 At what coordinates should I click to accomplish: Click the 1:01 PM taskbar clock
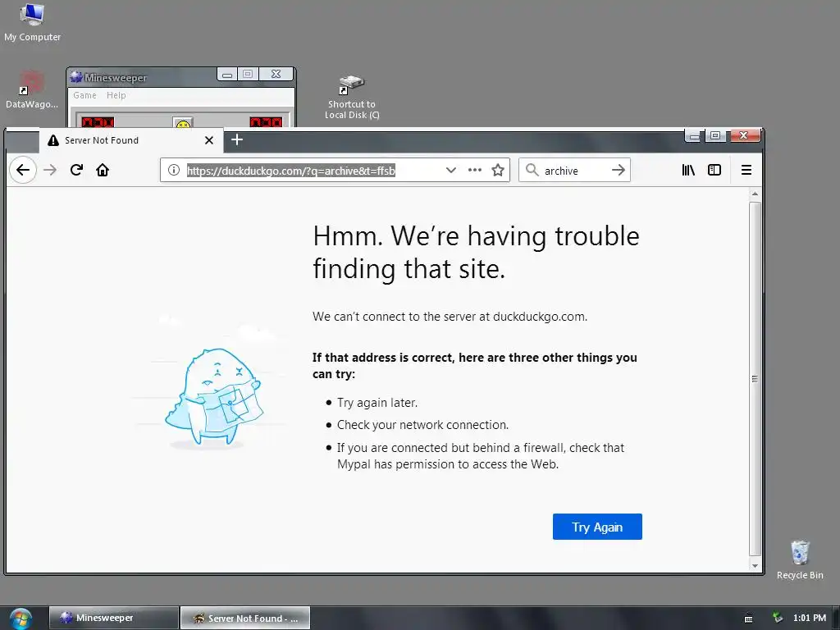click(x=810, y=618)
